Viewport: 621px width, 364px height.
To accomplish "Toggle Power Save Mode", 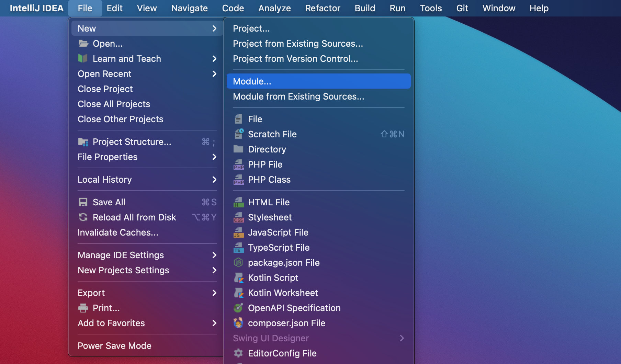I will point(147,346).
